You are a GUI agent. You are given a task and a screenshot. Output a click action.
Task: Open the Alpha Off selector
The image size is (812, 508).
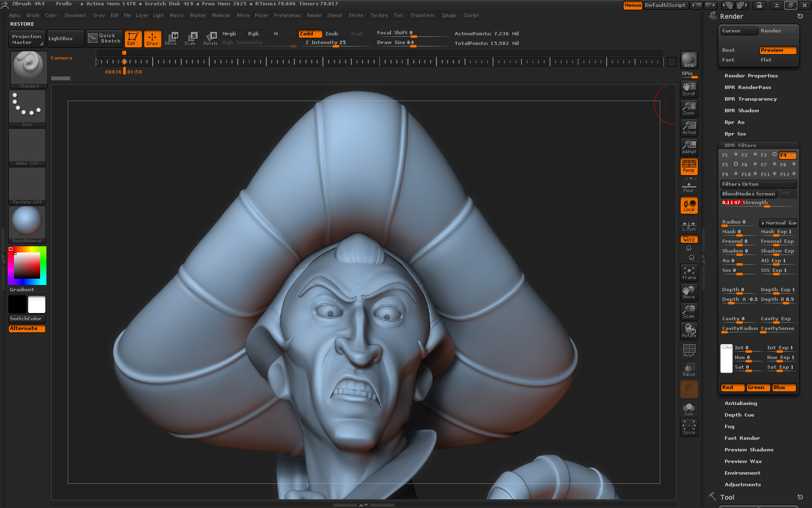(x=27, y=147)
